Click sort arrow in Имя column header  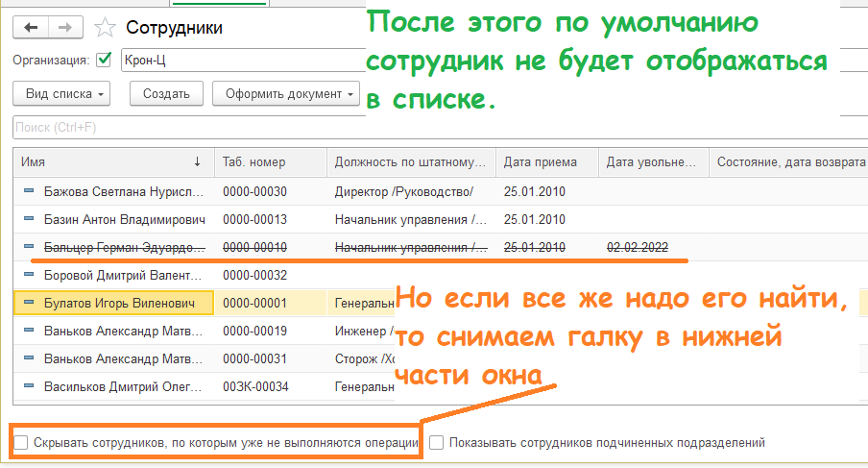point(197,161)
